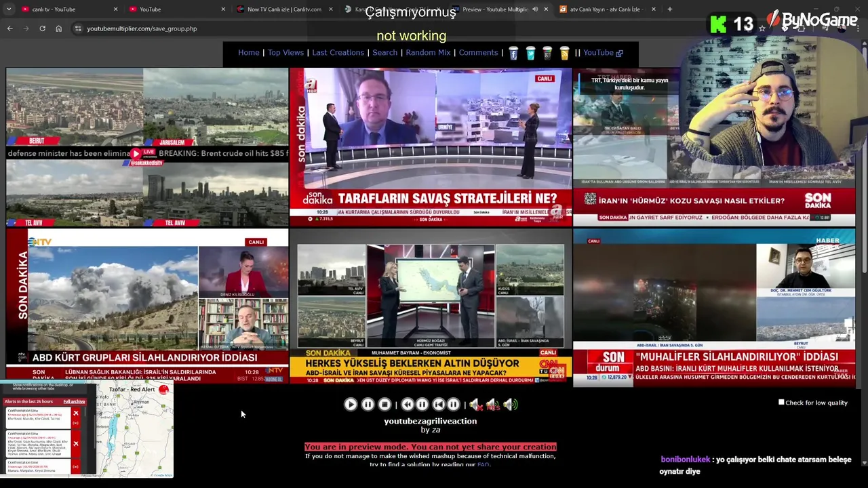Pause all videos with first pause button
Image resolution: width=868 pixels, height=488 pixels.
[368, 405]
